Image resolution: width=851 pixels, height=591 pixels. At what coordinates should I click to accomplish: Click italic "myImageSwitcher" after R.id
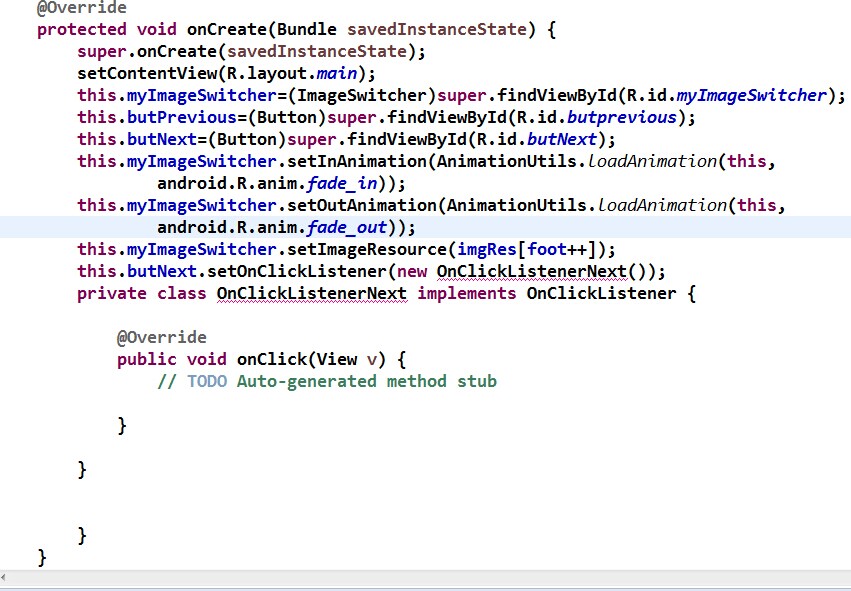(x=751, y=96)
